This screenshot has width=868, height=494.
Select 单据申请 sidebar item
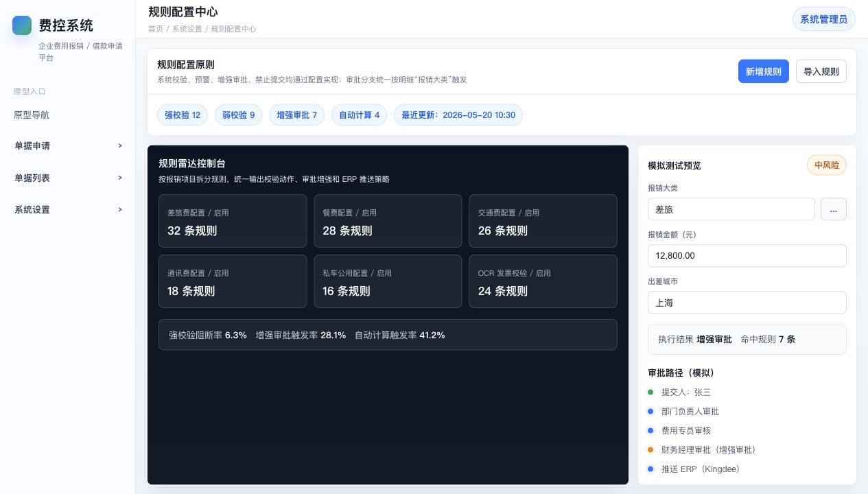[x=68, y=145]
